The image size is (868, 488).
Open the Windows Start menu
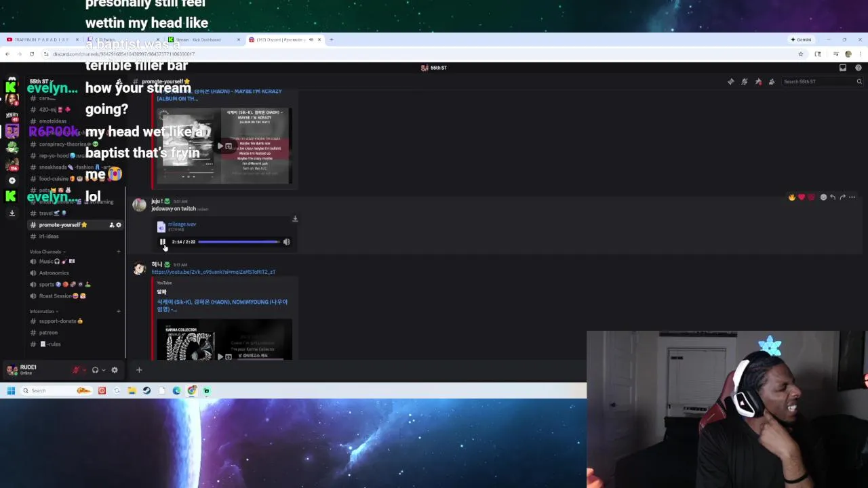pos(11,390)
